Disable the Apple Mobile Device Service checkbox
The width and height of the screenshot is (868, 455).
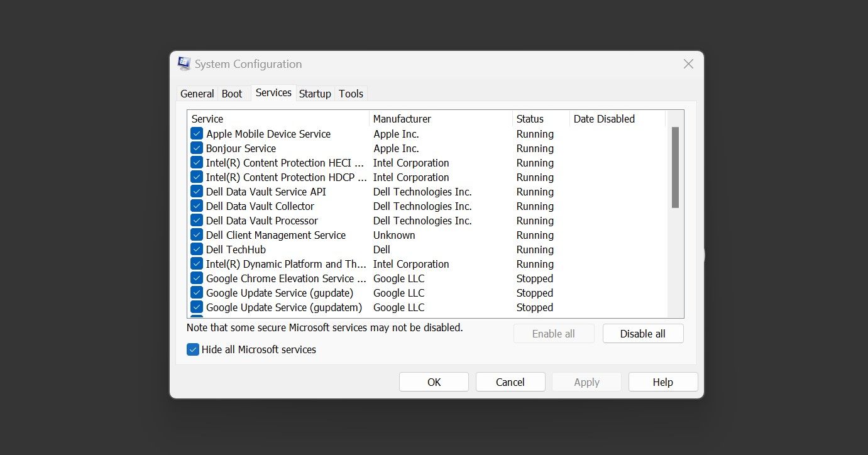197,133
